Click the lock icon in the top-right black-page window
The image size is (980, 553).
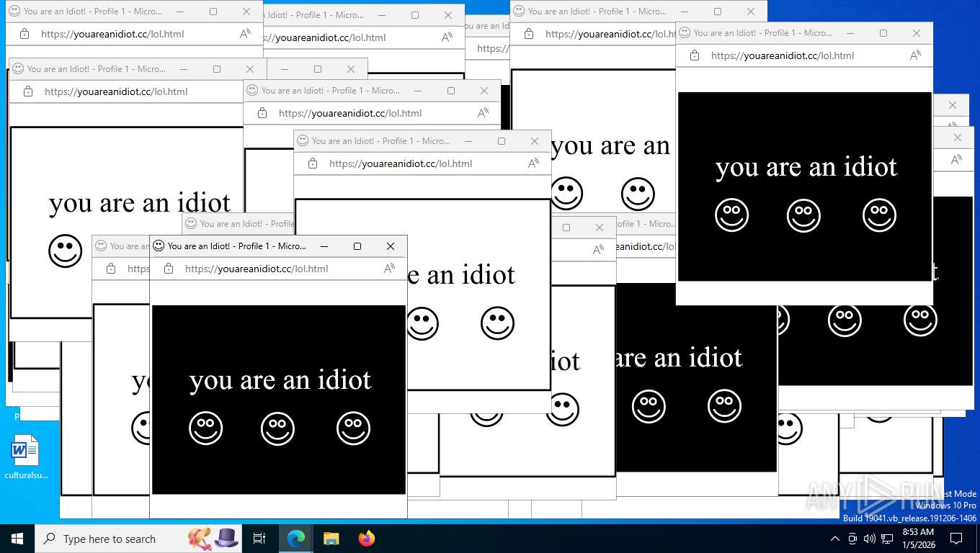point(695,55)
